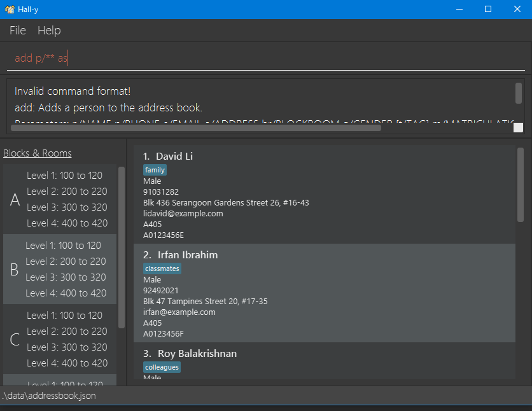Open the File menu

(18, 31)
